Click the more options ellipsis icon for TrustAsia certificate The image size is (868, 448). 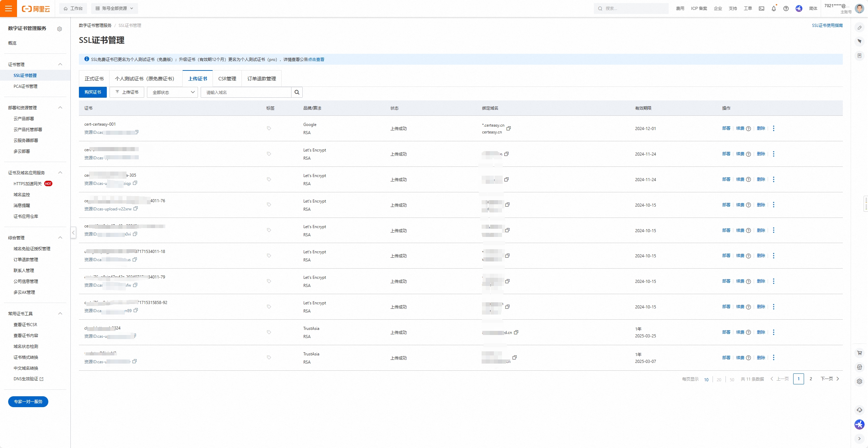(774, 332)
